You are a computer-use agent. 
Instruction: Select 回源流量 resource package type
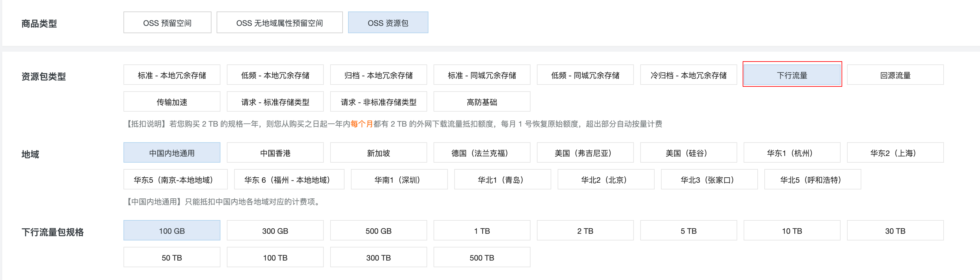click(895, 75)
